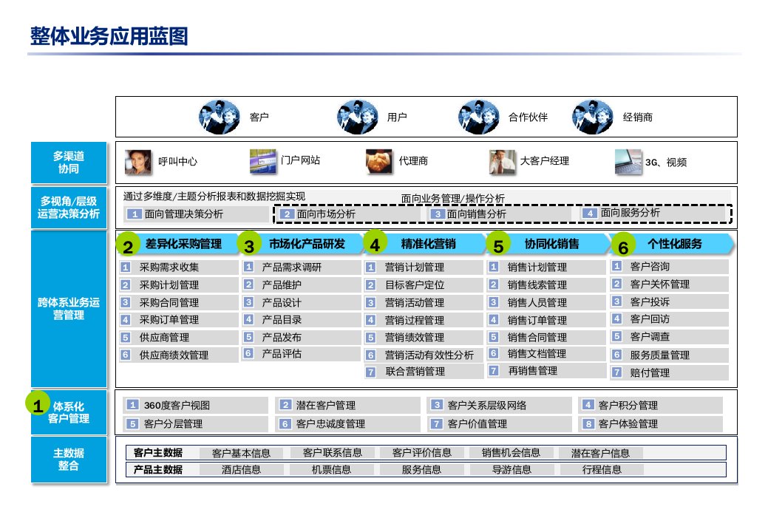Select the 合作伙伴 people icon
Image resolution: width=768 pixels, height=532 pixels.
478,116
